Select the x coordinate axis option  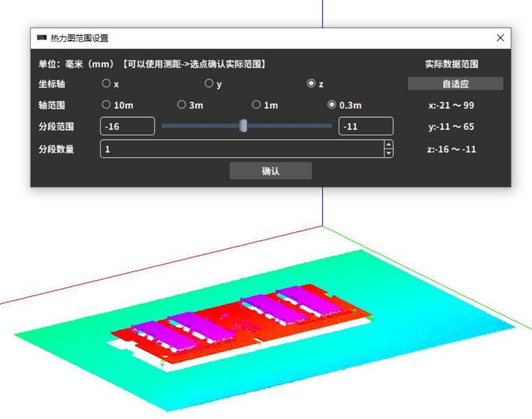tap(106, 84)
